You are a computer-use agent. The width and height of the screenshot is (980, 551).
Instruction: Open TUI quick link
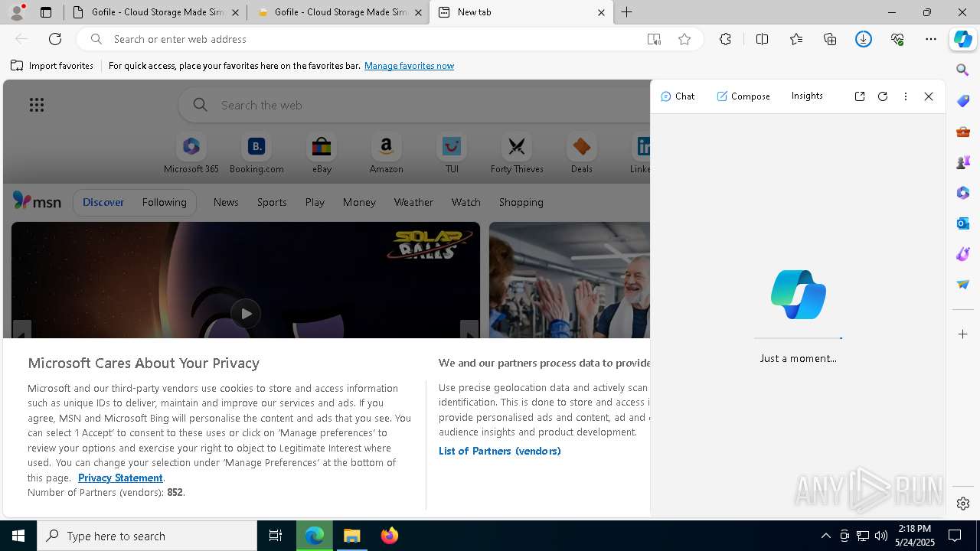[x=452, y=154]
